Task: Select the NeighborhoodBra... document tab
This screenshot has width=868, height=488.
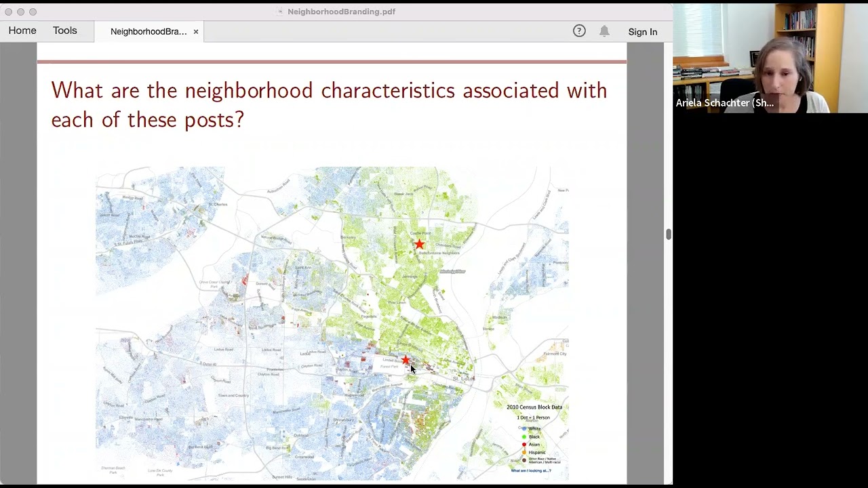Action: 149,32
